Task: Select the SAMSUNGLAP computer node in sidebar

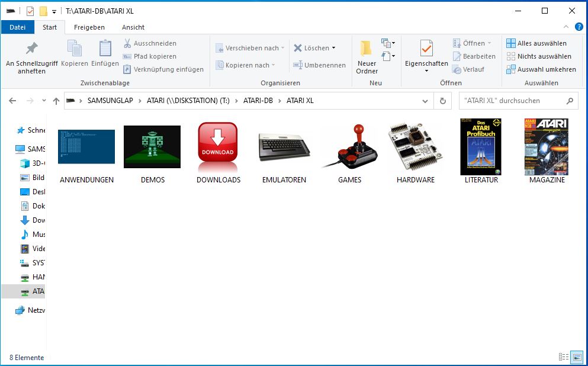Action: coord(31,149)
